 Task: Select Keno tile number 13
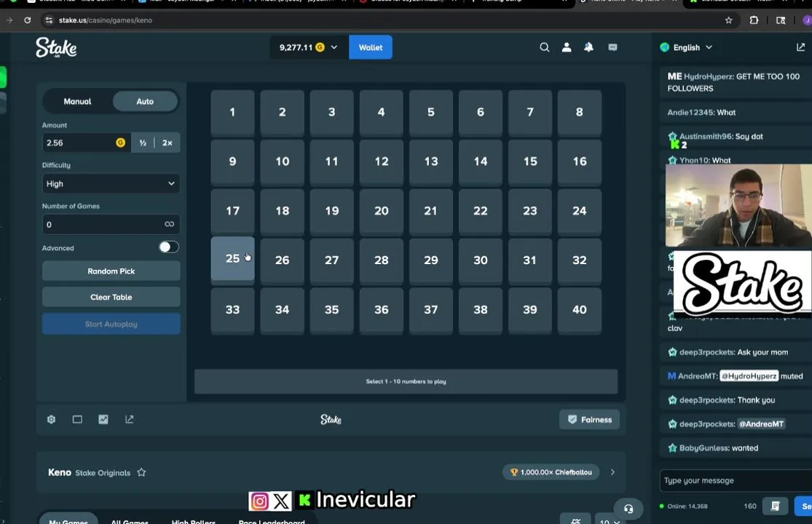431,162
